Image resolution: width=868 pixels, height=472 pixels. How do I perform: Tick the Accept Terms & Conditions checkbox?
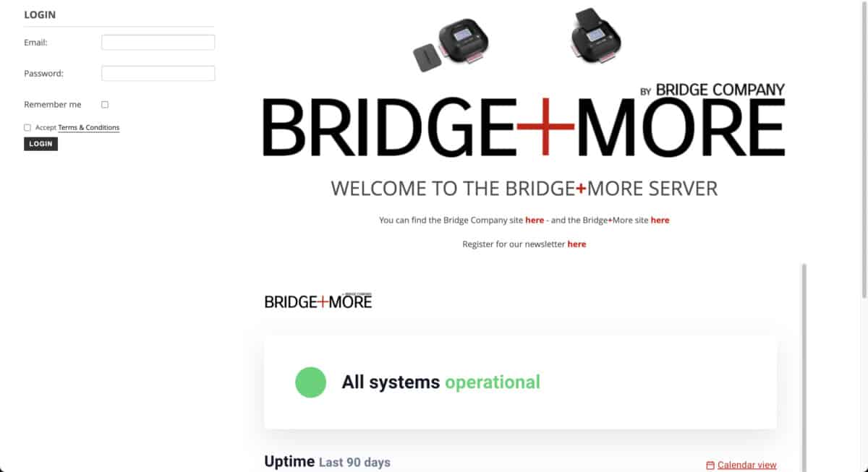(27, 128)
